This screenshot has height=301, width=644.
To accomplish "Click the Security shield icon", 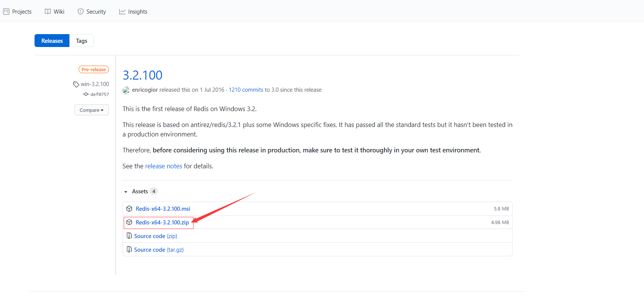I will pyautogui.click(x=80, y=12).
